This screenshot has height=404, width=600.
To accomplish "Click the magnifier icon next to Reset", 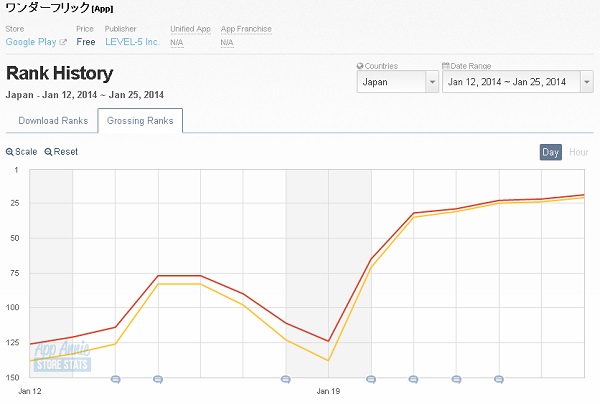I will (48, 152).
